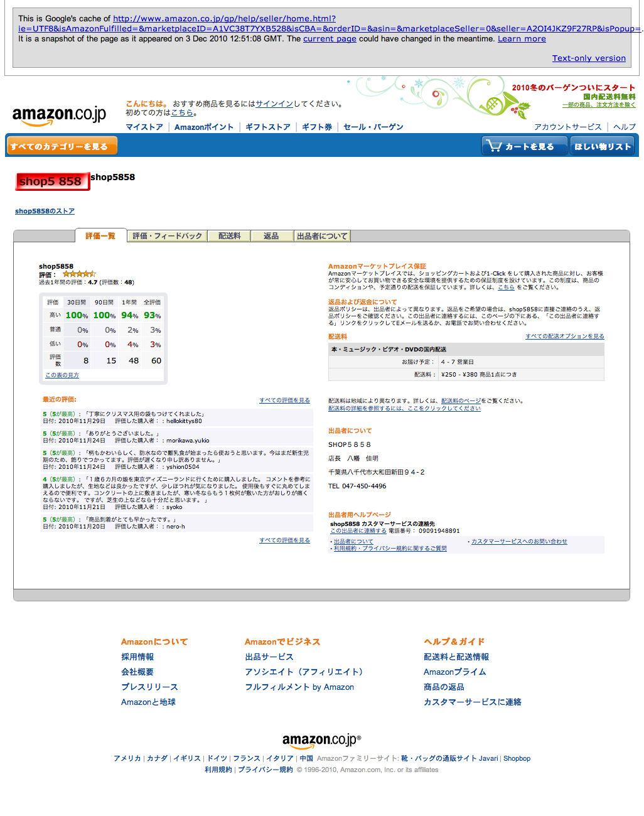Open 利用規約・プライバシー規約に関するご質問 link
The width and height of the screenshot is (644, 816).
(x=390, y=548)
